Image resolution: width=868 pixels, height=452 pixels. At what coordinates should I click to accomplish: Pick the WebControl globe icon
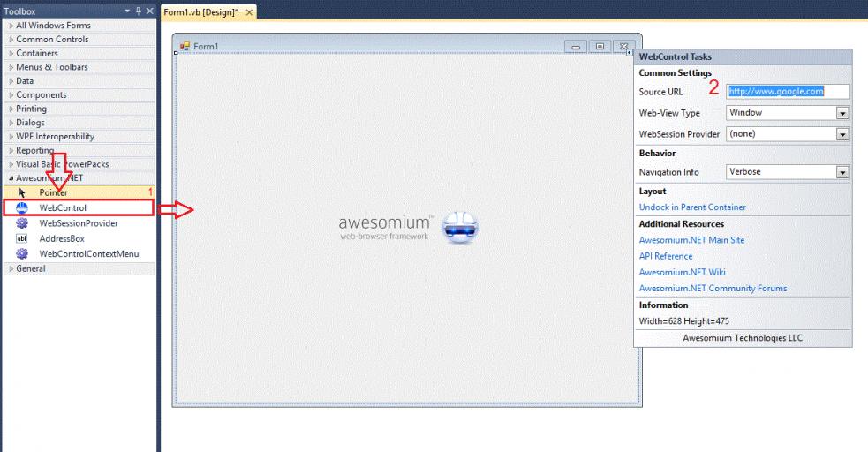coord(21,208)
